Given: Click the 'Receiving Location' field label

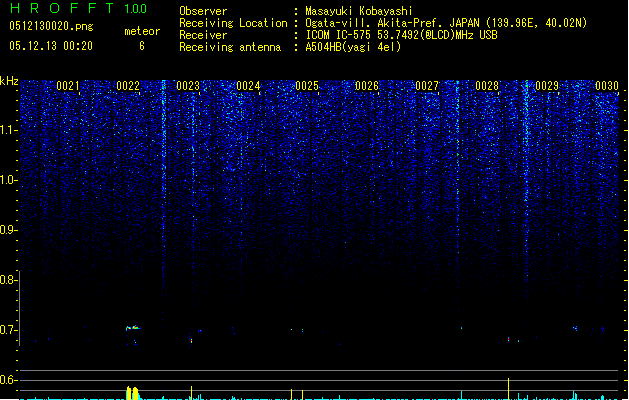Looking at the screenshot, I should (233, 23).
